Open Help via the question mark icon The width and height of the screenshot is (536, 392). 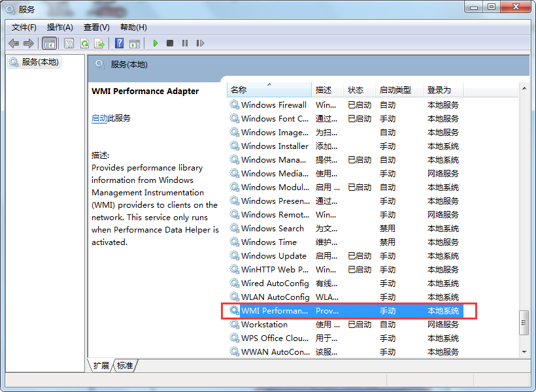[120, 43]
